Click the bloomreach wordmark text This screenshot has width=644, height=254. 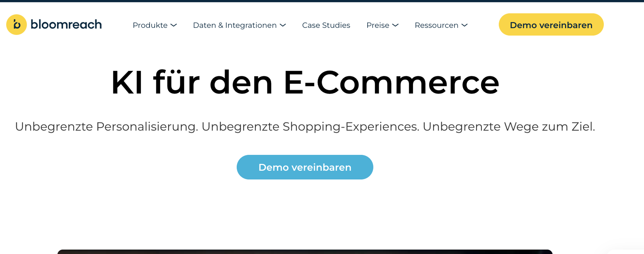[x=66, y=25]
